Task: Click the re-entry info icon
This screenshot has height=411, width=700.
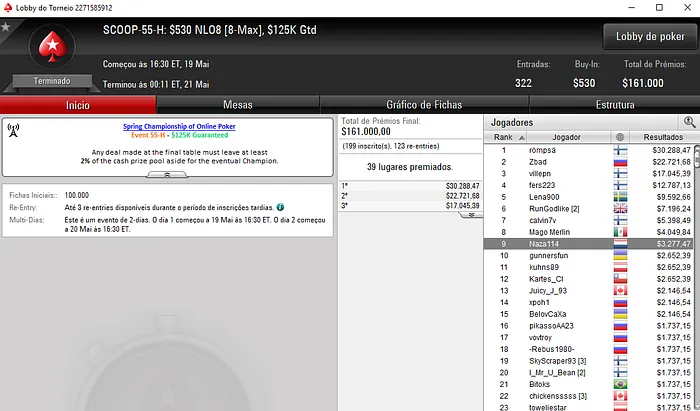Action: click(x=280, y=207)
